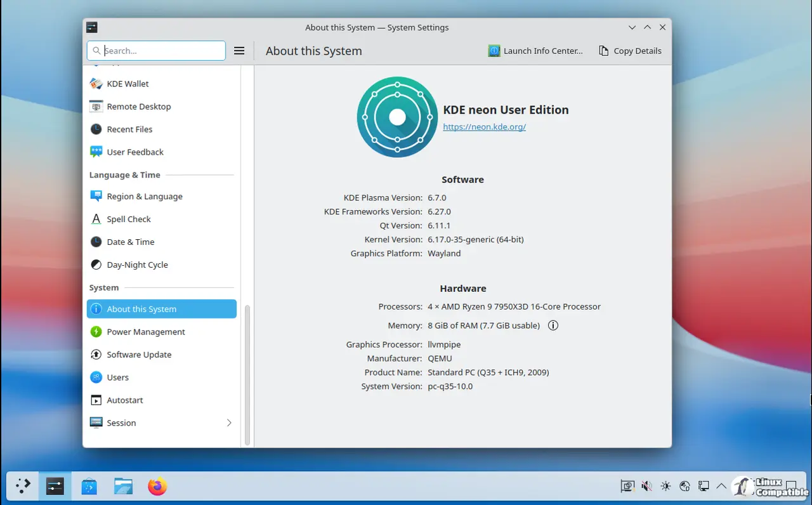Click Launch Info Center button
Viewport: 812px width, 505px height.
click(x=535, y=51)
